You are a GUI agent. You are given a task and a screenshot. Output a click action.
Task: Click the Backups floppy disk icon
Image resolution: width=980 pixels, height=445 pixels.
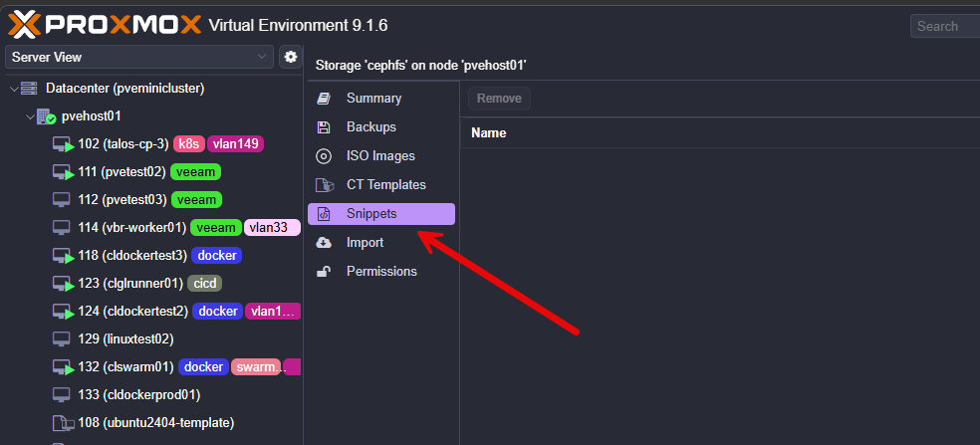(x=324, y=127)
